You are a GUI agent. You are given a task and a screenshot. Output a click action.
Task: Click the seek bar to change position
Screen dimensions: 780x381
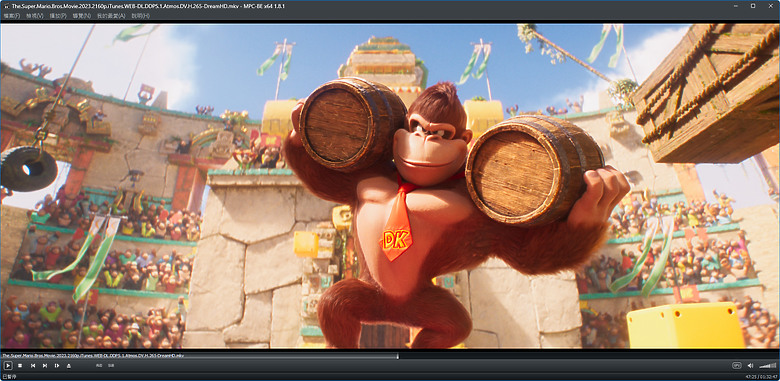click(x=390, y=356)
